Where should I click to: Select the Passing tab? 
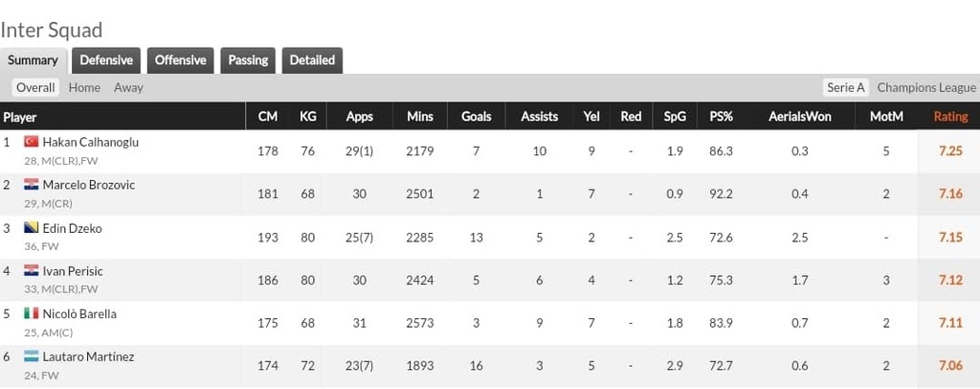coord(248,60)
